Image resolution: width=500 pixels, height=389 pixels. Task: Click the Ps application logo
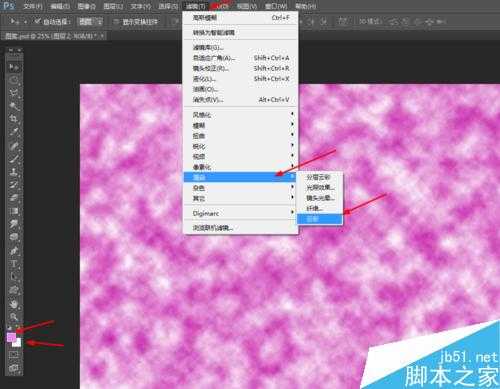(x=8, y=6)
